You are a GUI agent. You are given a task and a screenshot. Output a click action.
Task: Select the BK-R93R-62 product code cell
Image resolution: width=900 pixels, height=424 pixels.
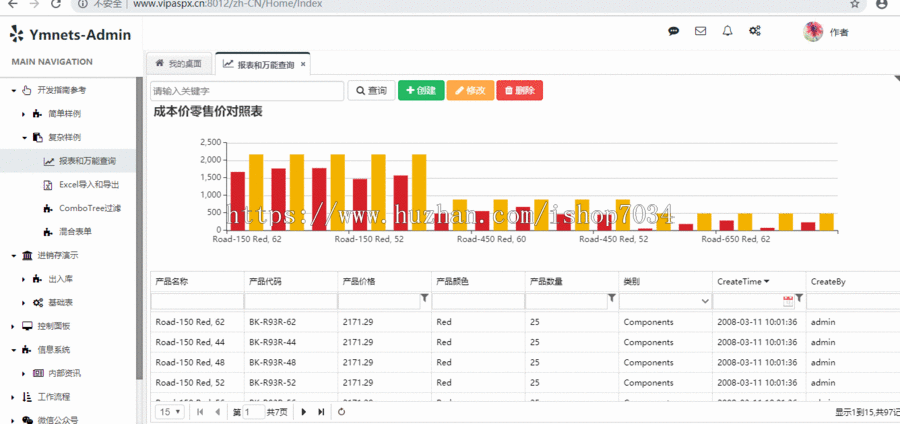[x=290, y=322]
